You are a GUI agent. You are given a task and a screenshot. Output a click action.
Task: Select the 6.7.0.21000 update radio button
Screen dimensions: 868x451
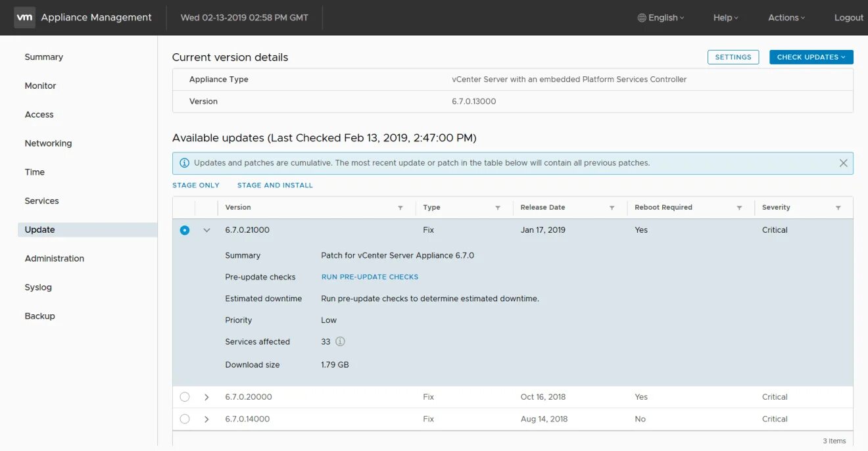[185, 230]
